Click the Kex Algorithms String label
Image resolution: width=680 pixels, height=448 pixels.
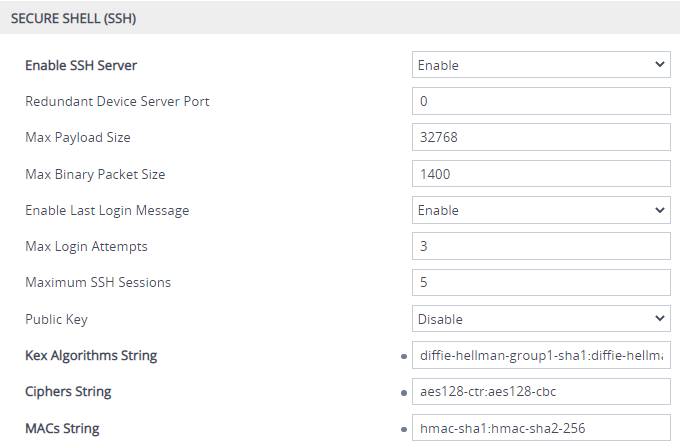pos(91,355)
